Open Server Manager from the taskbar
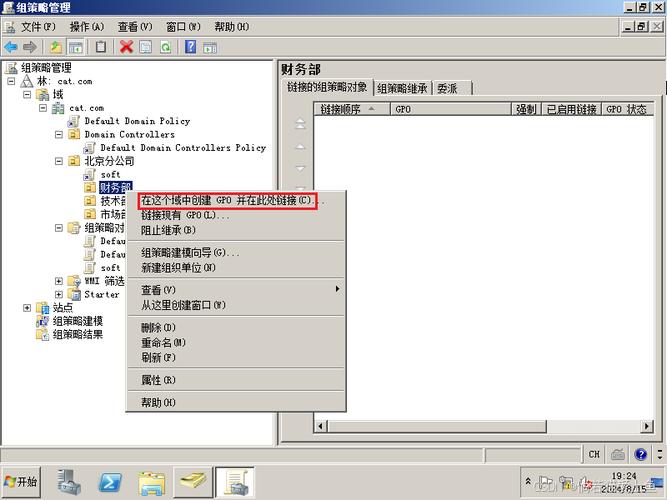The height and width of the screenshot is (500, 667). tap(69, 482)
